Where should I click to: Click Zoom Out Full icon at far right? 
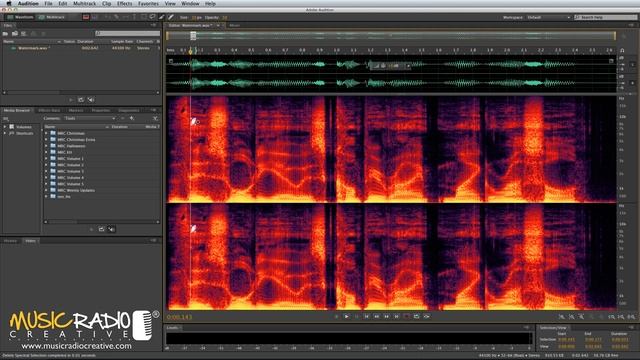coord(631,317)
